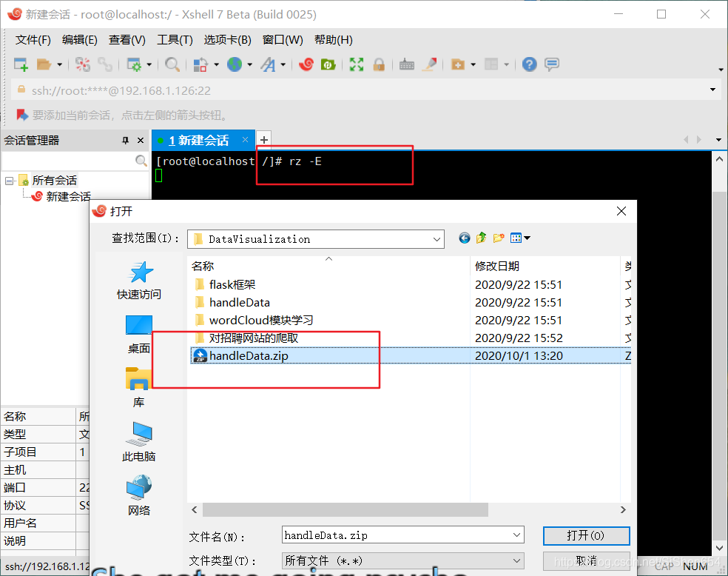Click the font settings icon
Image resolution: width=728 pixels, height=576 pixels.
click(x=269, y=64)
